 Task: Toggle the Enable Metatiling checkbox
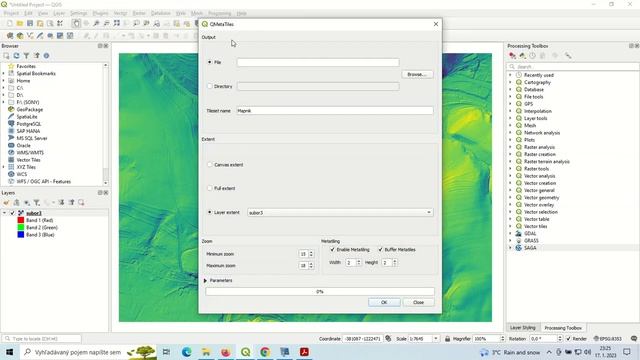tap(332, 249)
